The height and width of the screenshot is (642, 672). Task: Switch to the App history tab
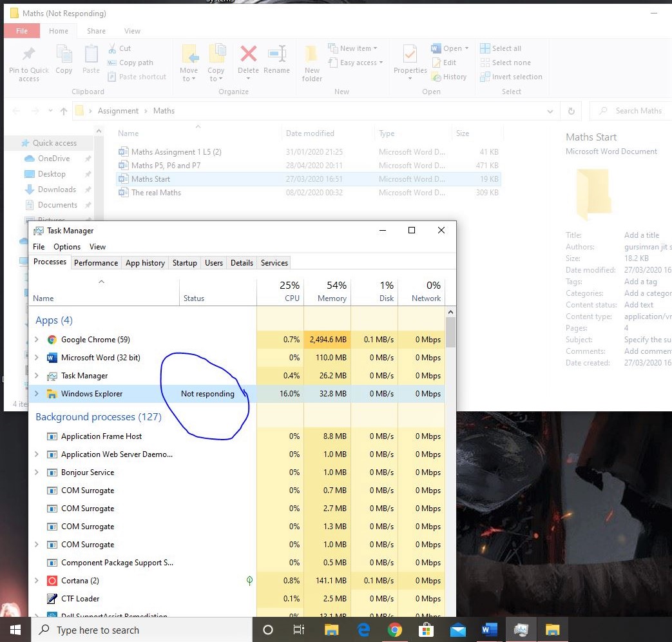click(x=145, y=263)
